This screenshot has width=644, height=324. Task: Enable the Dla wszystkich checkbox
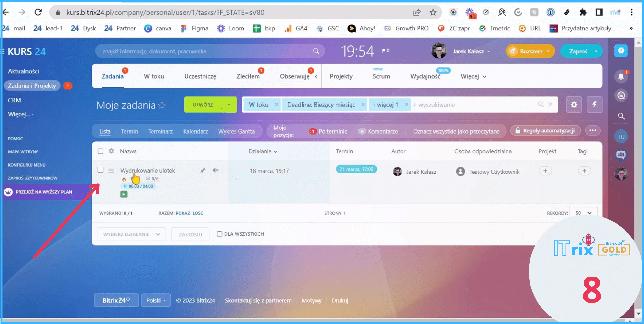[219, 234]
